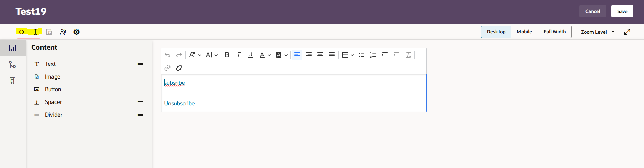Screen dimensions: 644x168
Task: Click the Test19 title
Action: point(31,11)
